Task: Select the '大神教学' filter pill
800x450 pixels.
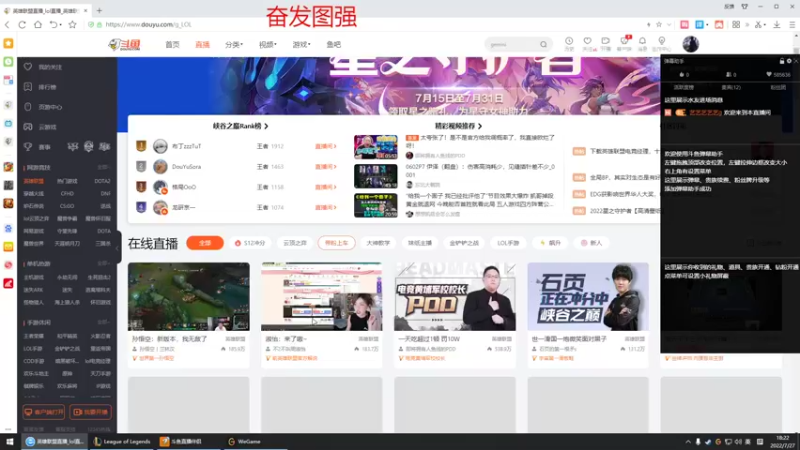Action: tap(378, 243)
